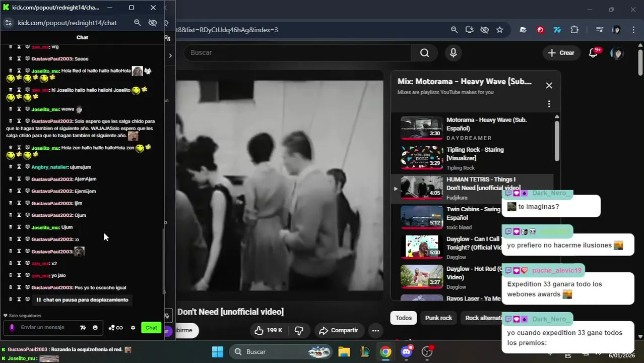Click the 7TV emote icon in chat input
644x363 pixels.
click(x=83, y=328)
